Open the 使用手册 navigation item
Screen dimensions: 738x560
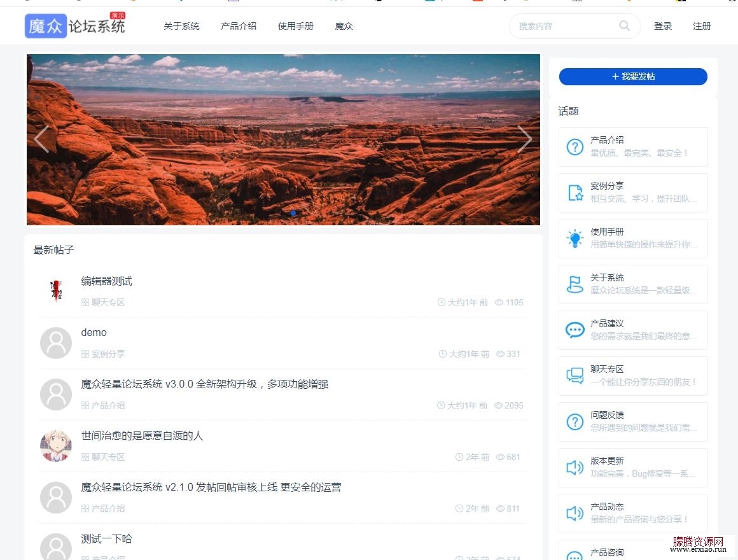[296, 26]
